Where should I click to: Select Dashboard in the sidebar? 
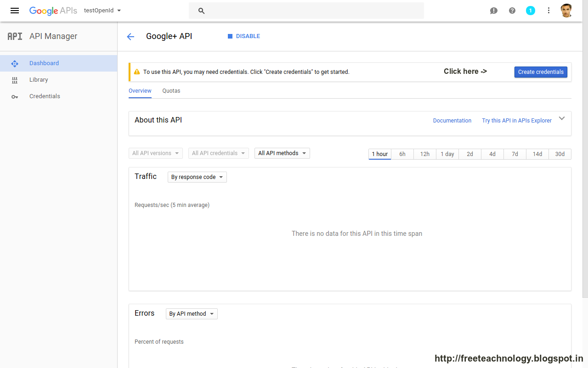click(58, 63)
